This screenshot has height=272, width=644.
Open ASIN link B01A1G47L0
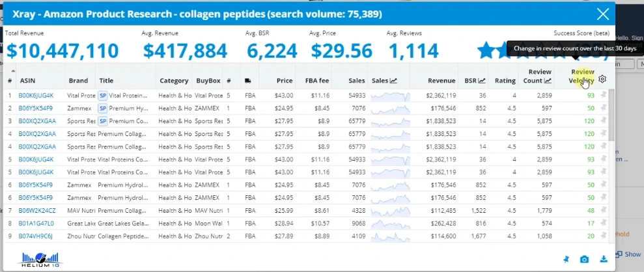click(36, 223)
